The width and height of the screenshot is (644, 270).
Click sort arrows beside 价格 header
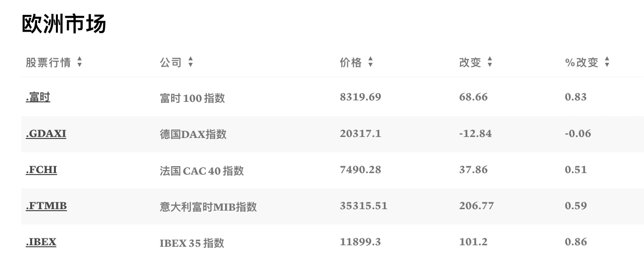coord(370,62)
